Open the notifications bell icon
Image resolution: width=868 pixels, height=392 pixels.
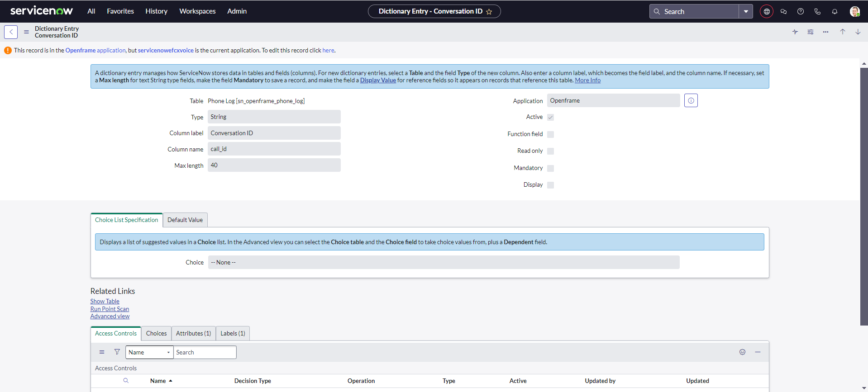[x=835, y=12]
